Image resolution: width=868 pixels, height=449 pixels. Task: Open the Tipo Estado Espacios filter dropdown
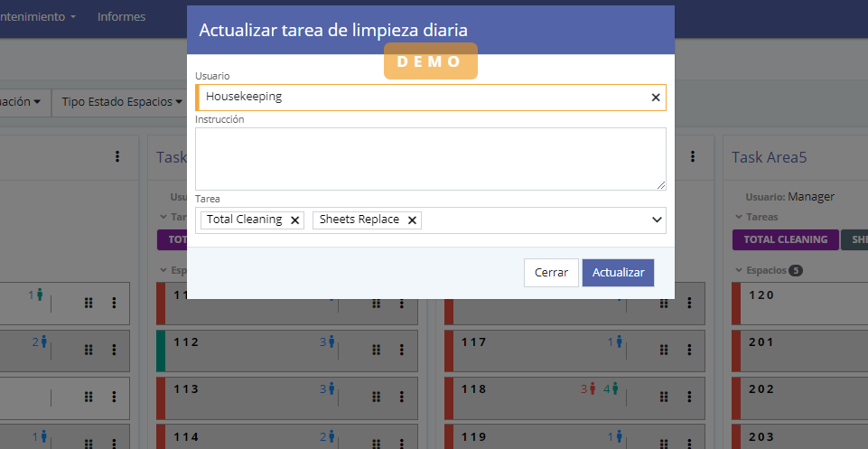[x=122, y=102]
